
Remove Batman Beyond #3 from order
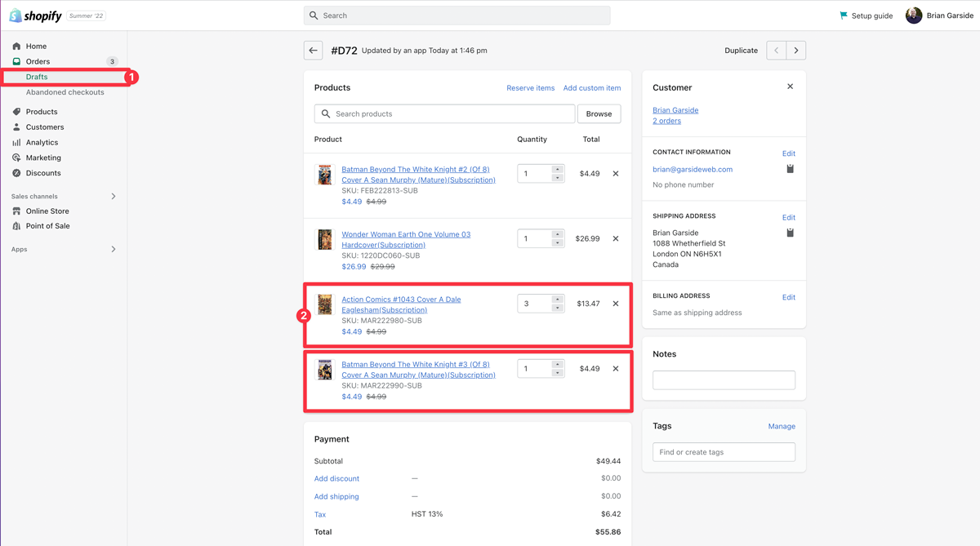[x=616, y=369]
